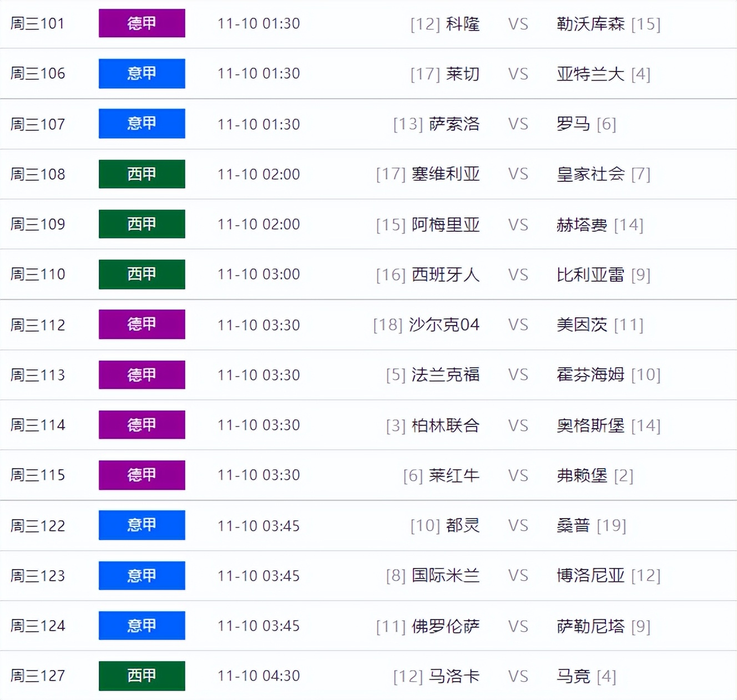
Task: Click the 佛罗伦萨 versus 萨勒尼塔 match row
Action: tap(368, 626)
